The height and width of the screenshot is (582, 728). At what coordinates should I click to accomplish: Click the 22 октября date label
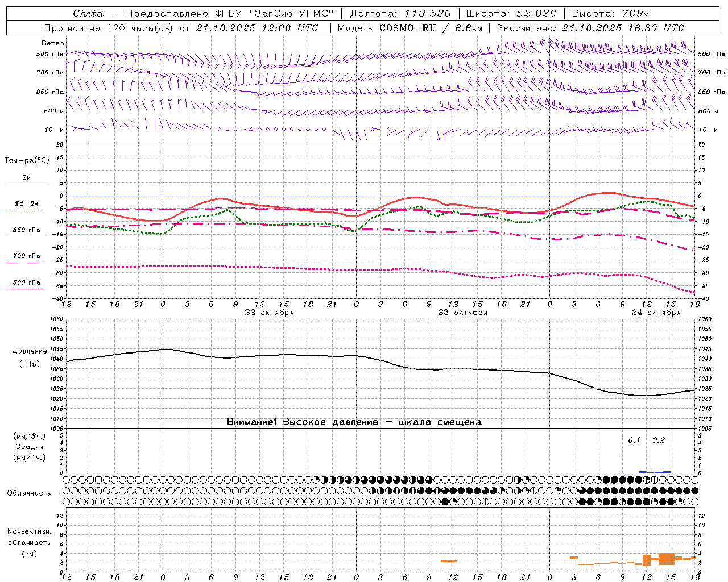click(x=270, y=313)
